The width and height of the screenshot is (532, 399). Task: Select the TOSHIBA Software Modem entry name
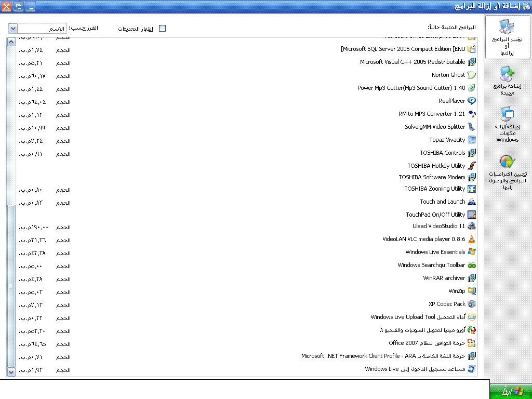coord(432,178)
